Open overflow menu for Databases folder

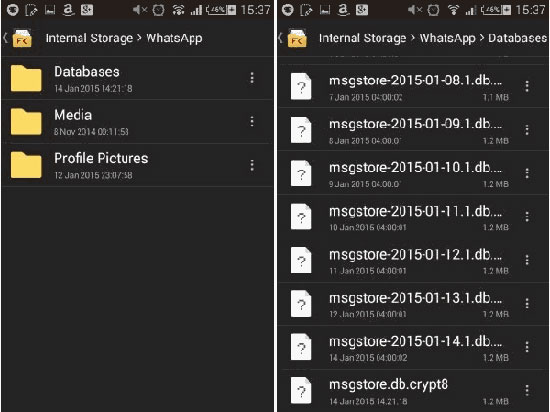pos(252,78)
